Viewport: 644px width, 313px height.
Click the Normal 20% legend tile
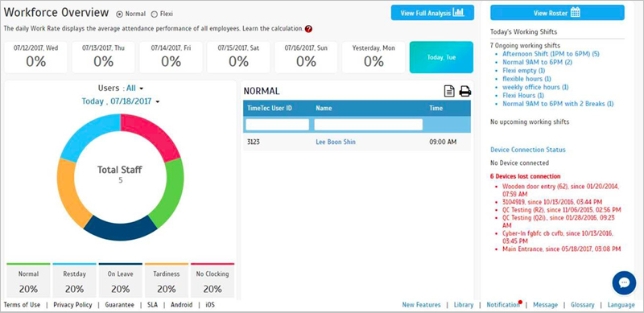28,281
